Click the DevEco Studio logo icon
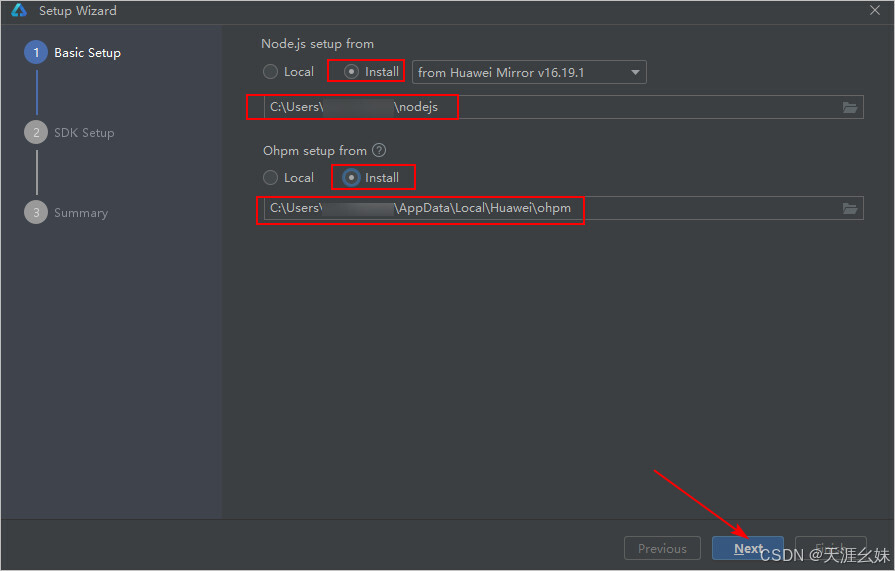 (x=19, y=10)
